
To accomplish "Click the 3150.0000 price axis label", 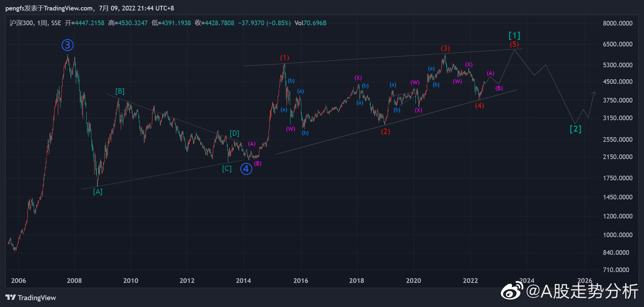I will pyautogui.click(x=618, y=118).
